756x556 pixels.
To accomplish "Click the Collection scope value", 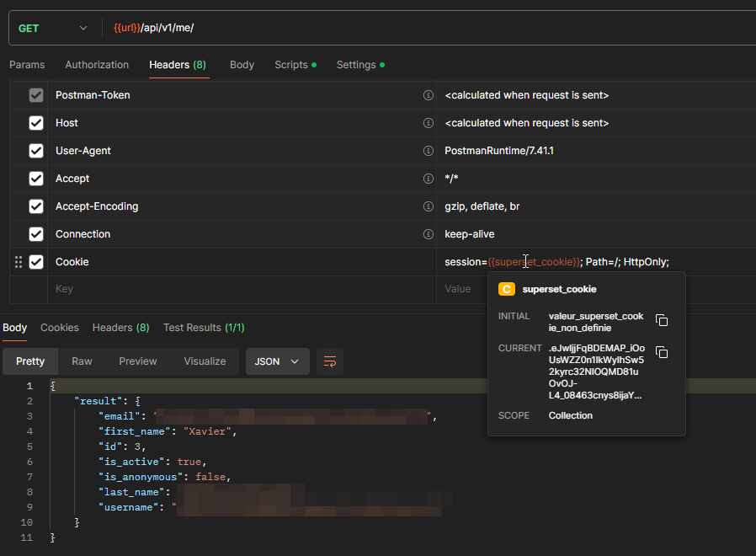I will click(571, 415).
